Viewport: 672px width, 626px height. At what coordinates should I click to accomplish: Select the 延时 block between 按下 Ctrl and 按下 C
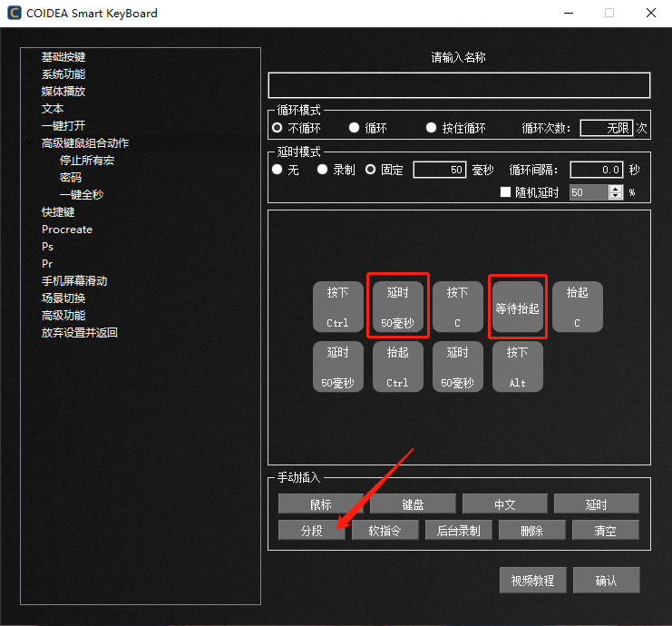pyautogui.click(x=398, y=307)
